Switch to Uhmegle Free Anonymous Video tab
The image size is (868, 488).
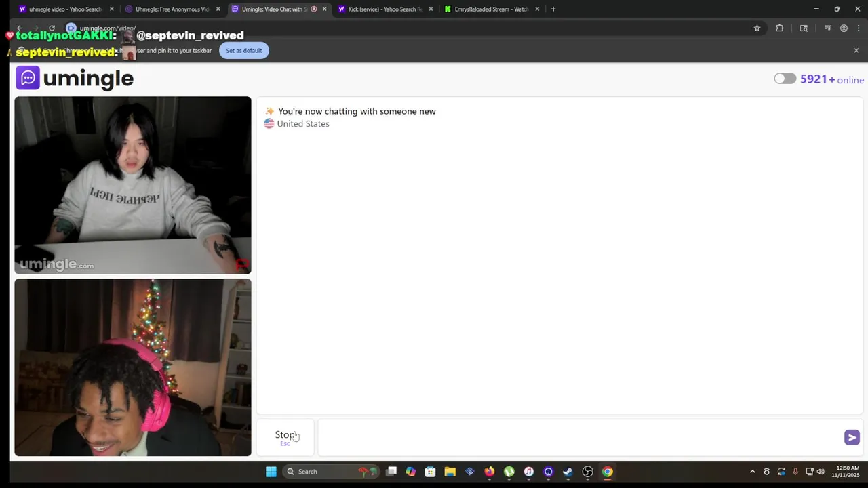pyautogui.click(x=172, y=9)
